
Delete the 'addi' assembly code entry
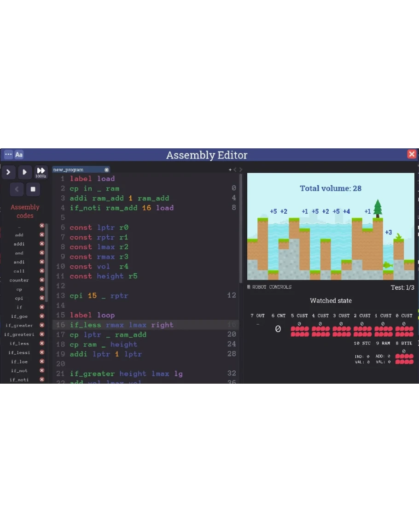[x=42, y=244]
